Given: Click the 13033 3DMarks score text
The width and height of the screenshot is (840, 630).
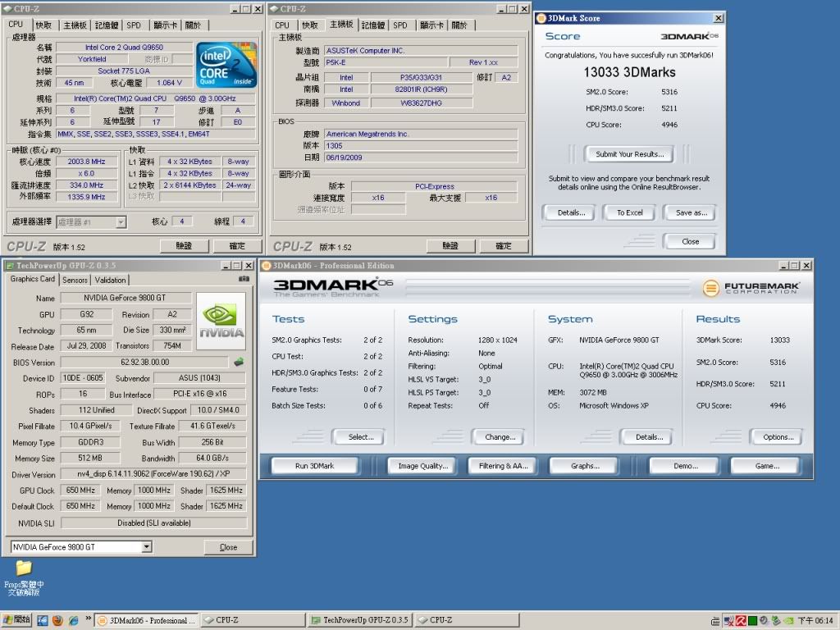Looking at the screenshot, I should coord(629,72).
